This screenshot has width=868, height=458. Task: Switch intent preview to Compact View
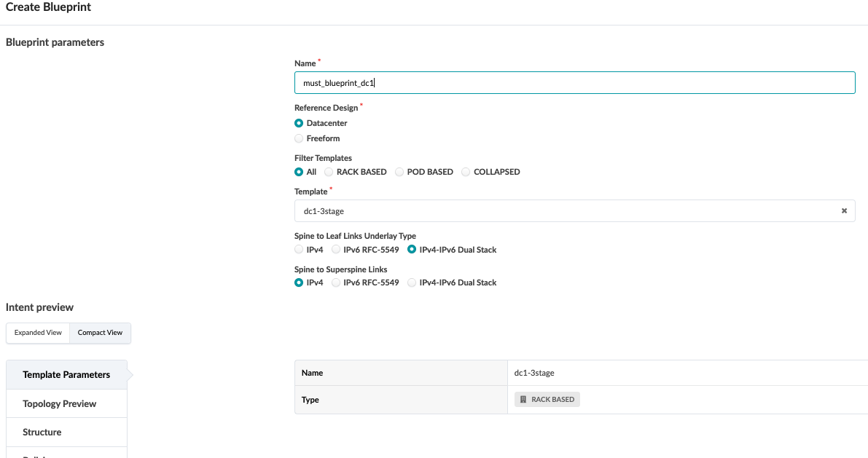pos(100,333)
